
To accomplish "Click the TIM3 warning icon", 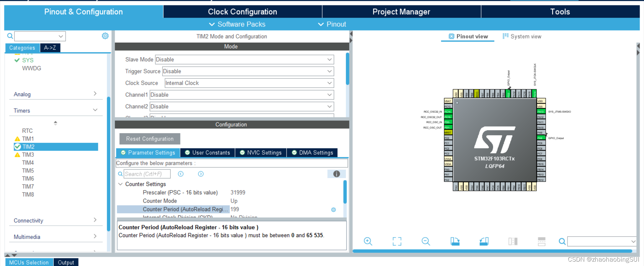I will pyautogui.click(x=17, y=155).
